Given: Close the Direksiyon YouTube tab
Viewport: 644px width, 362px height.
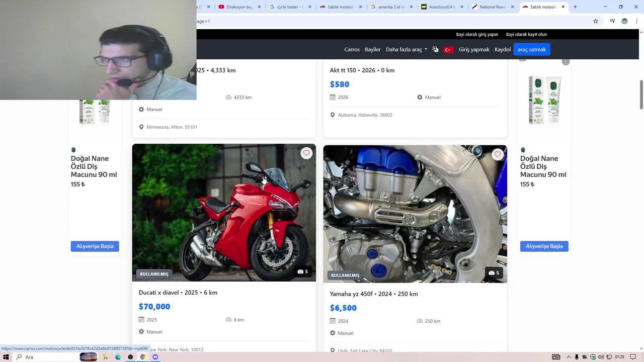Looking at the screenshot, I should [260, 7].
